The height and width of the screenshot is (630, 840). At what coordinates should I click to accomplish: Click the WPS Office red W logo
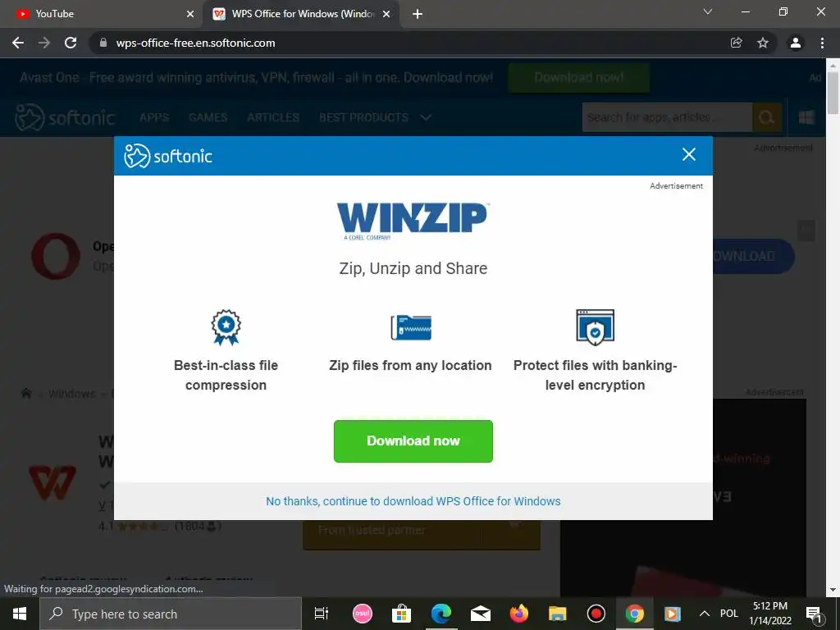(52, 482)
